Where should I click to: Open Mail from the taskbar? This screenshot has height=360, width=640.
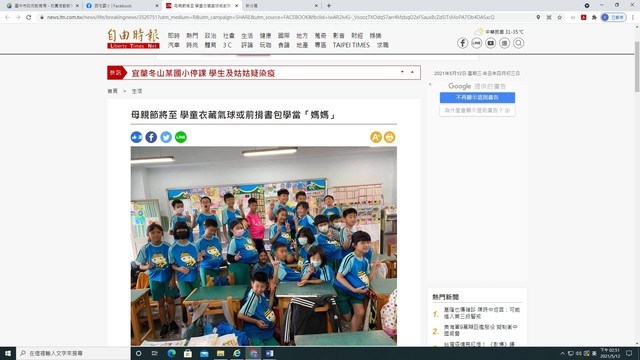(204, 353)
